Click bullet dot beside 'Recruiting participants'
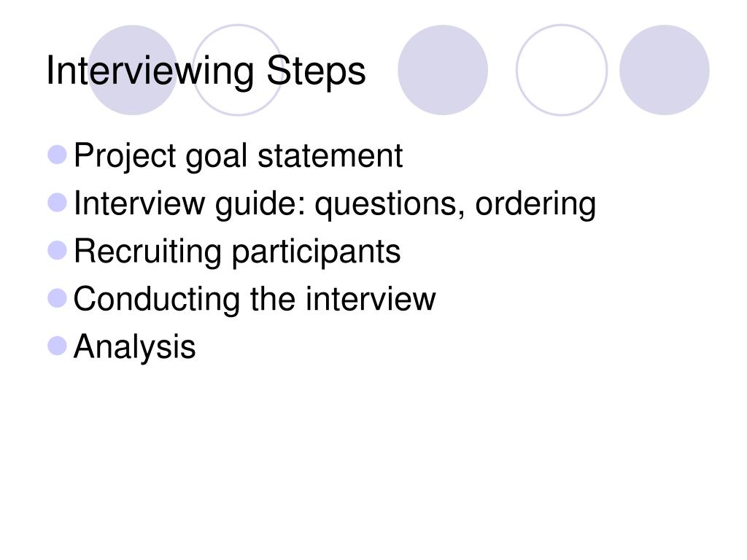Screen dimensions: 747x560 tap(58, 251)
